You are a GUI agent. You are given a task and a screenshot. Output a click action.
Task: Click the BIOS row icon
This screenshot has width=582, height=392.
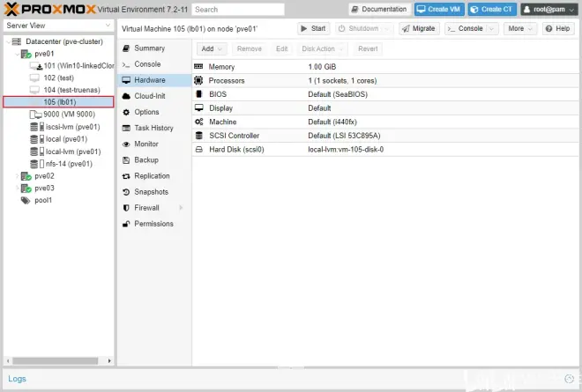[199, 94]
